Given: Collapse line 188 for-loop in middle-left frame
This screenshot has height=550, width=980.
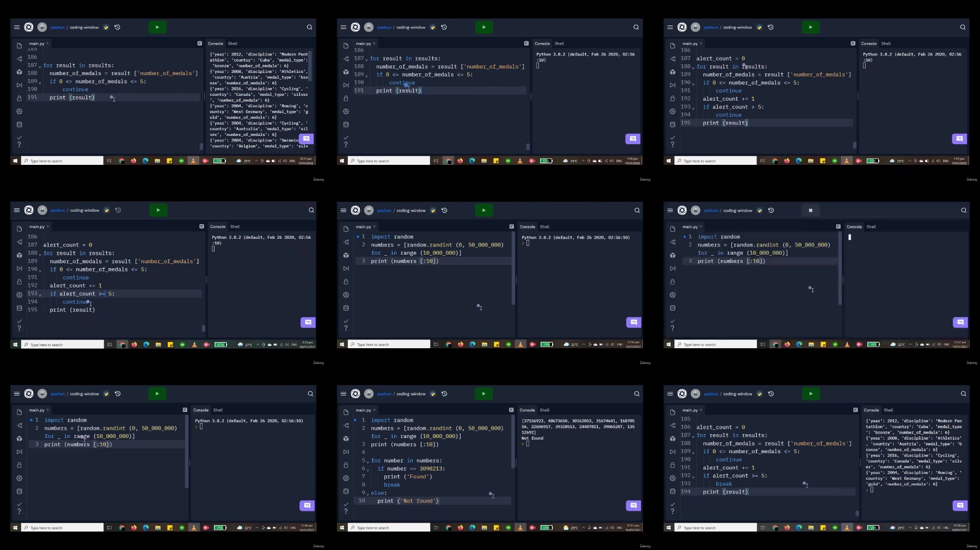Looking at the screenshot, I should pos(40,254).
